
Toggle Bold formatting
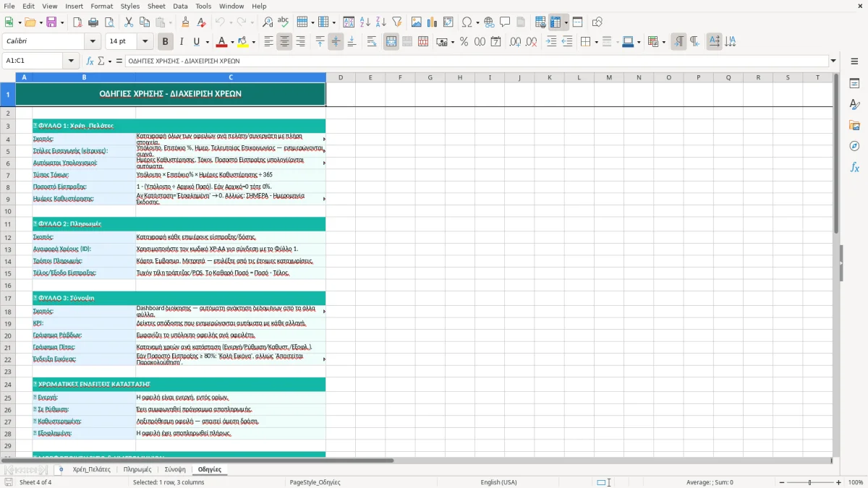click(x=165, y=42)
